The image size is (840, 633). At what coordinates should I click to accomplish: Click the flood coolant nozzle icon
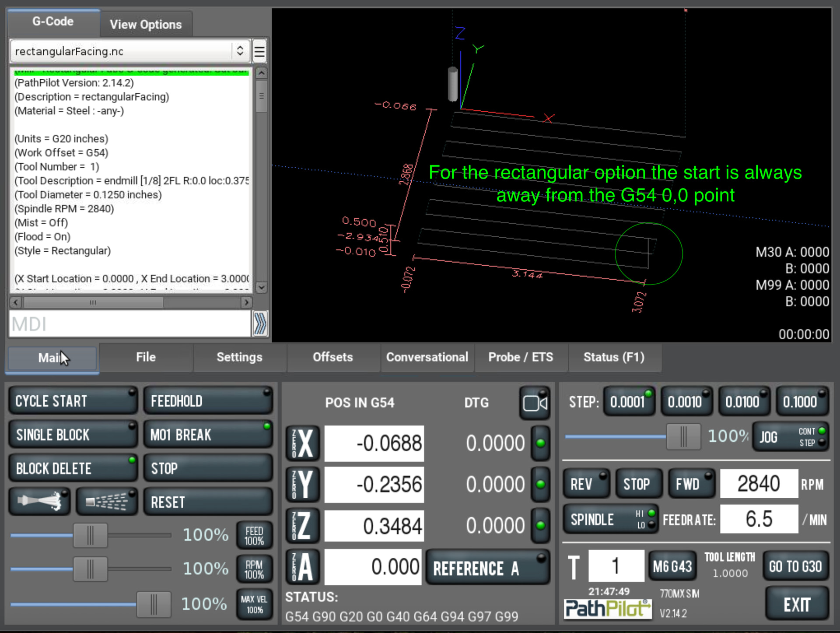pyautogui.click(x=39, y=501)
